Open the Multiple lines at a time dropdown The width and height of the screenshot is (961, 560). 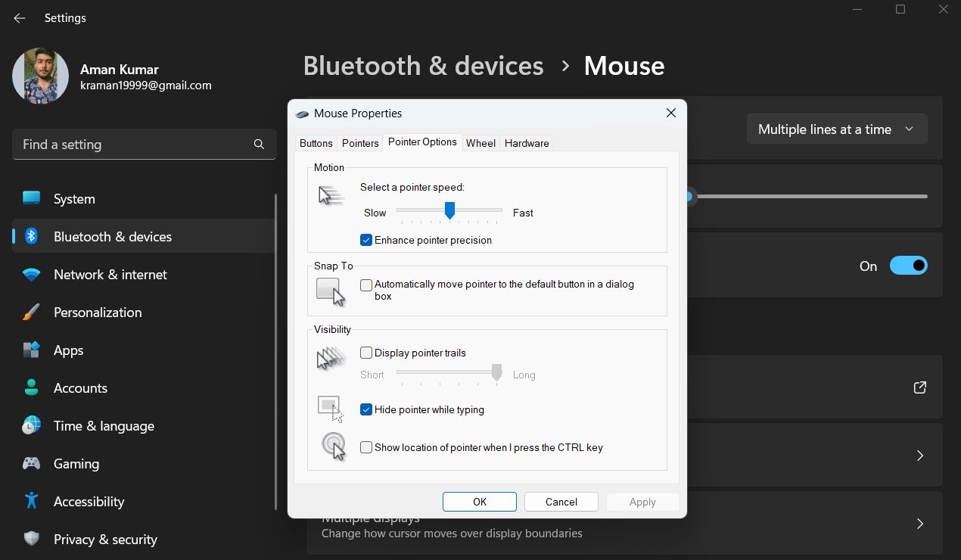(837, 129)
